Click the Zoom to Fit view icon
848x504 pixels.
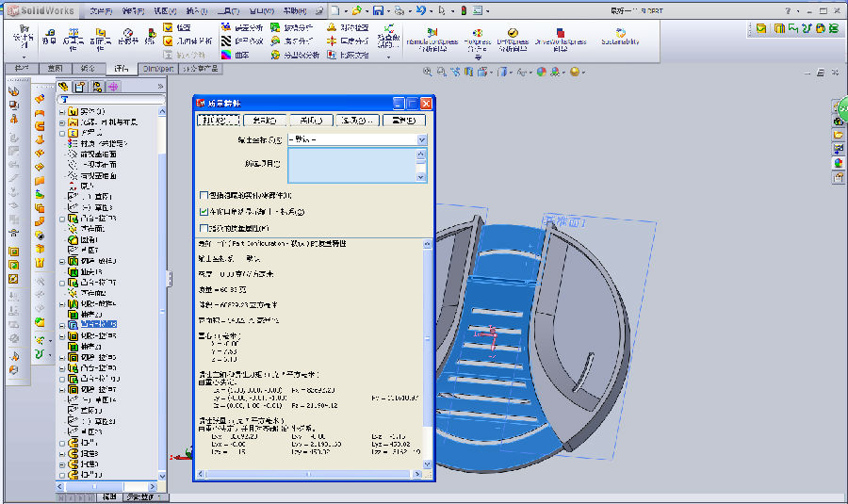[x=427, y=72]
